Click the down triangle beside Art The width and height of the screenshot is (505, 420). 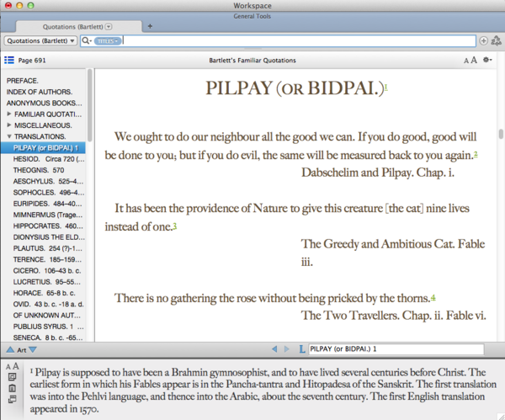[33, 349]
